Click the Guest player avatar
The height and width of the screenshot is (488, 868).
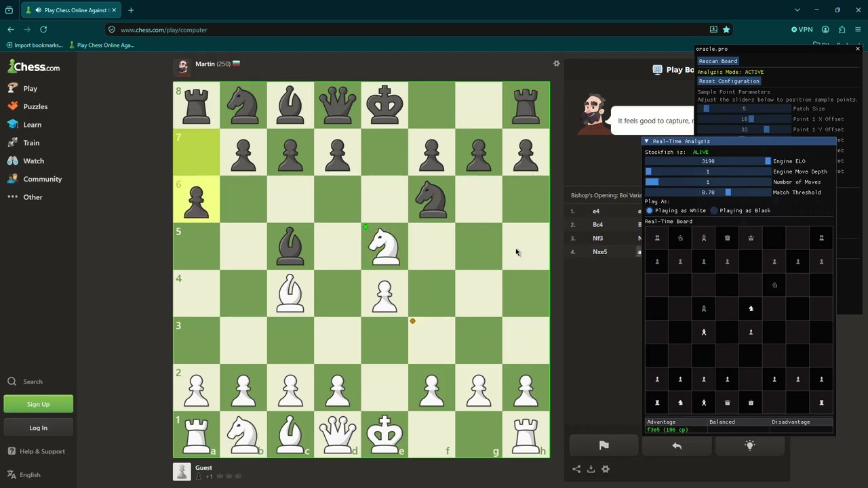pyautogui.click(x=182, y=472)
